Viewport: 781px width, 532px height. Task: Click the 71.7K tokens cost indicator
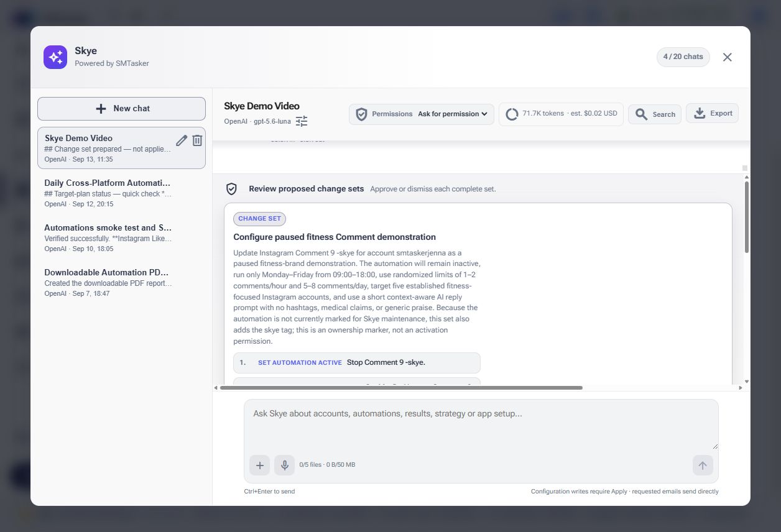tap(561, 114)
